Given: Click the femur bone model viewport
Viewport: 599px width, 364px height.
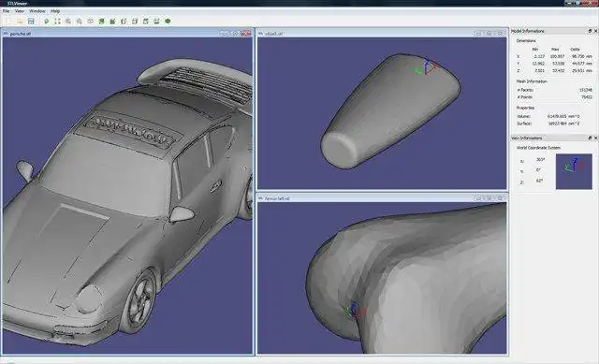Looking at the screenshot, I should [382, 278].
